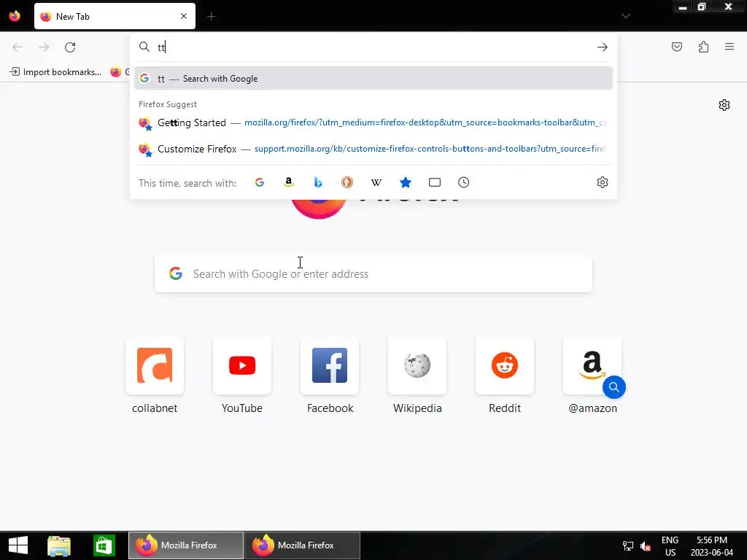Open ENG US language indicator
The width and height of the screenshot is (747, 560).
coord(670,545)
